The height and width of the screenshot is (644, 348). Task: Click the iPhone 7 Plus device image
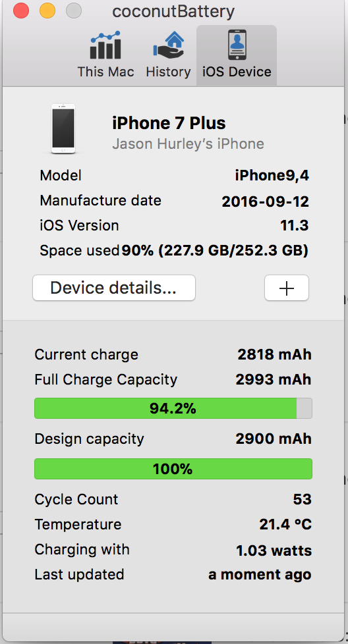63,128
